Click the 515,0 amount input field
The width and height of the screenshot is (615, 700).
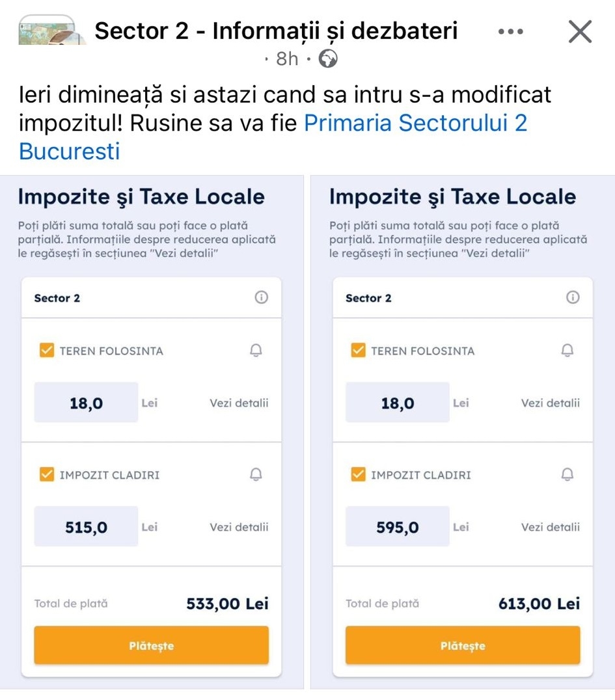point(86,527)
